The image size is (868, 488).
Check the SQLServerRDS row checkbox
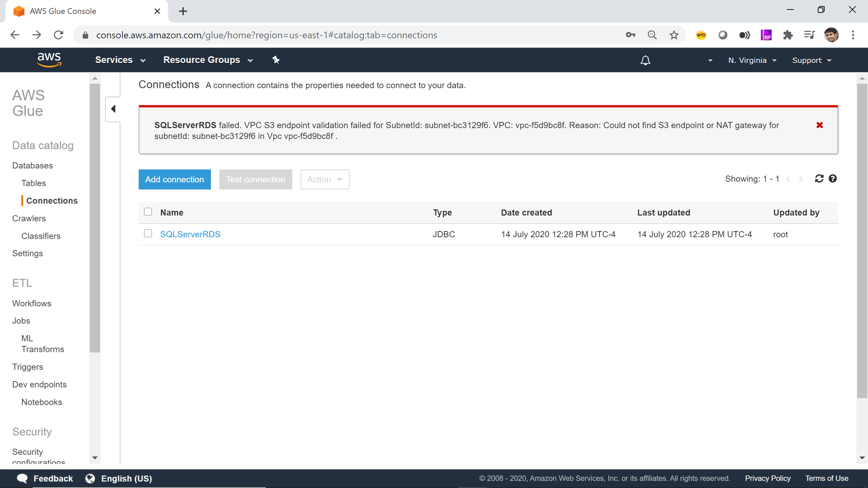click(x=148, y=233)
